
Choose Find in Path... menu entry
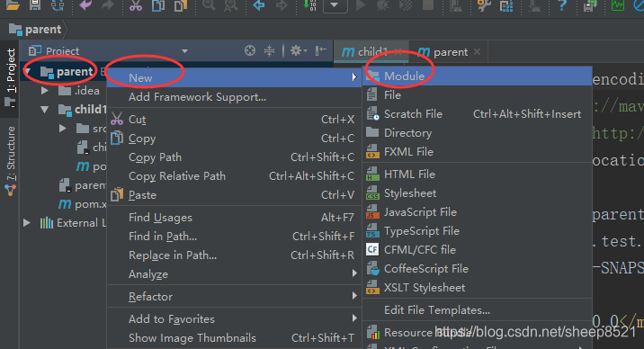click(234, 237)
